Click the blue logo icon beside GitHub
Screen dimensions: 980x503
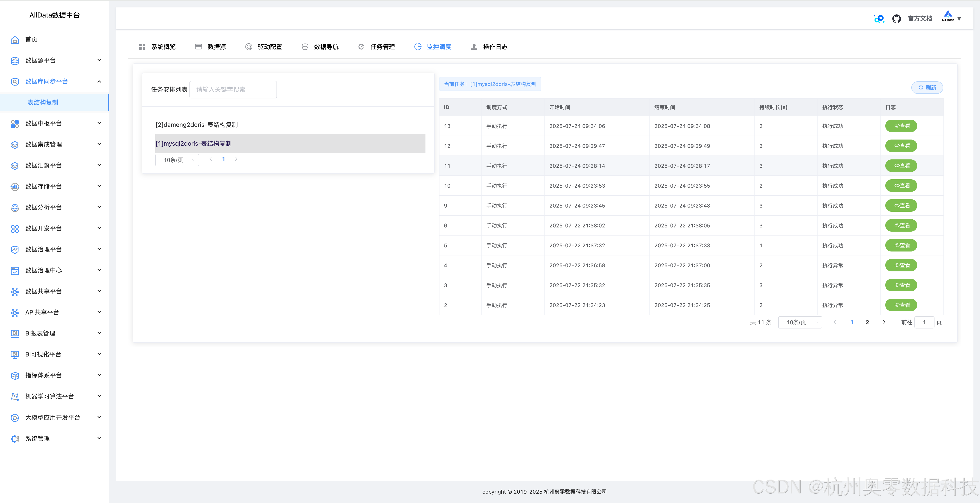pos(879,19)
